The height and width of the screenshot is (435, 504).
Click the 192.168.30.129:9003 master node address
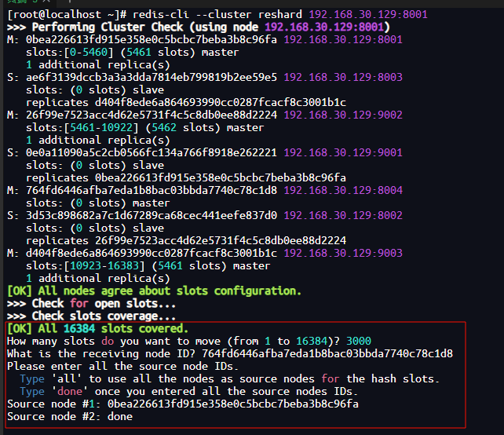coord(342,253)
